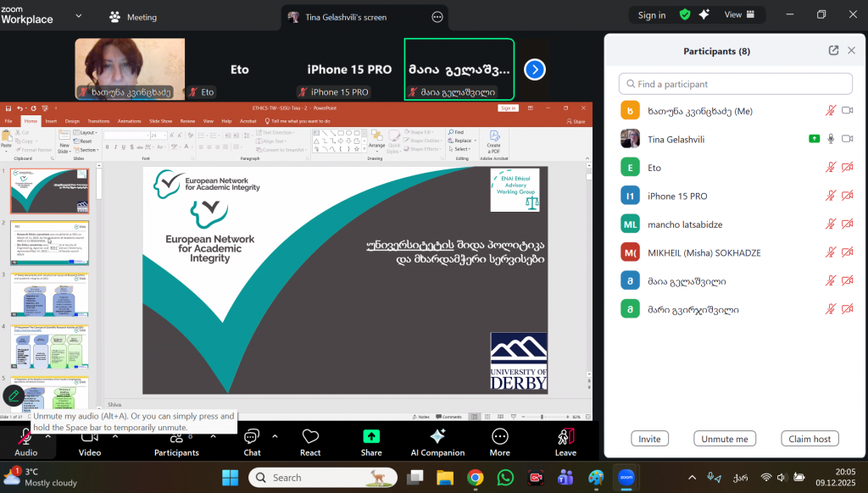Click the green Share screen icon
Screen dimensions: 868x493
371,436
